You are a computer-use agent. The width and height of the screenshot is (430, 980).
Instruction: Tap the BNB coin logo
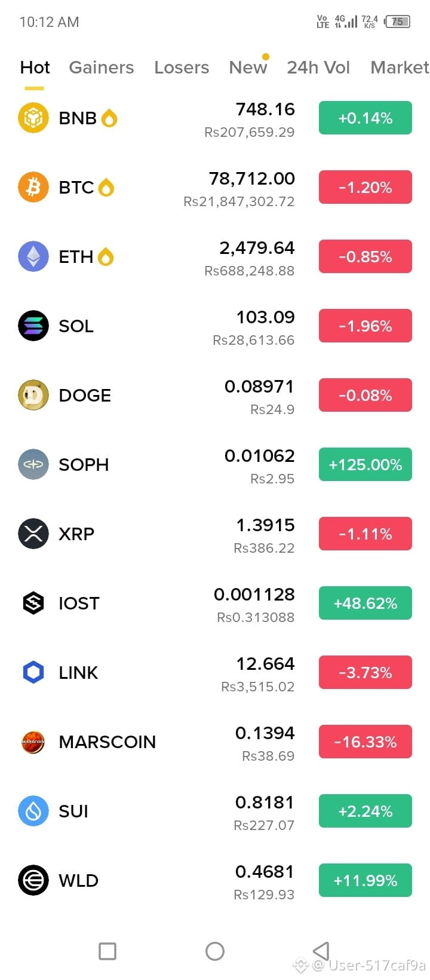tap(33, 118)
